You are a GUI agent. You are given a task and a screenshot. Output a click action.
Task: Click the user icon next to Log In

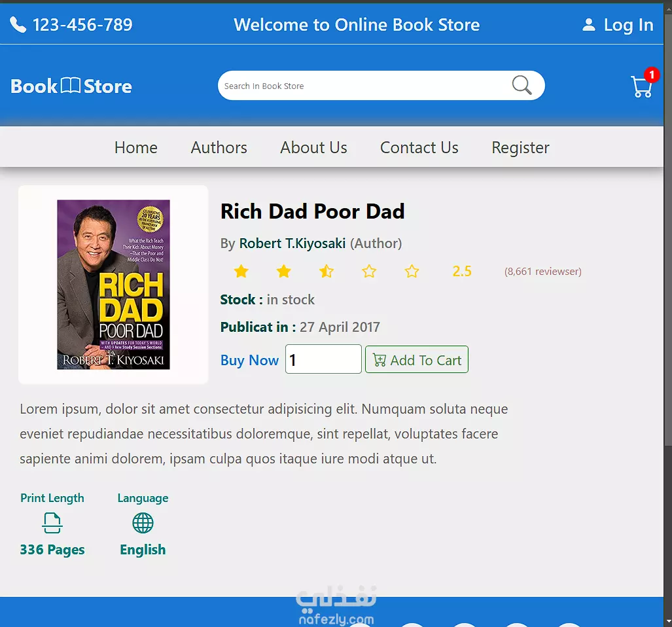pos(589,24)
